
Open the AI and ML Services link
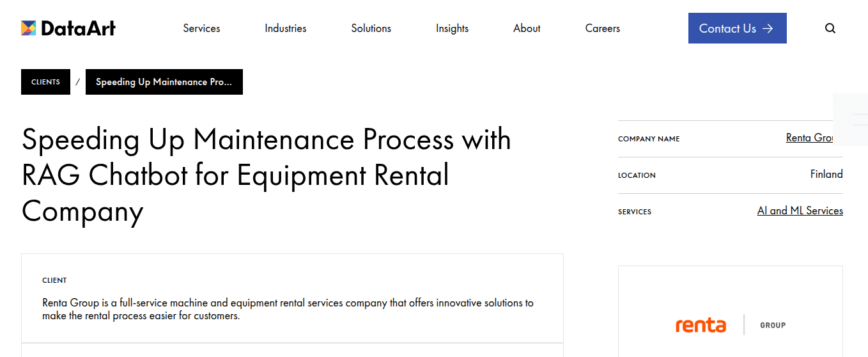click(x=800, y=210)
